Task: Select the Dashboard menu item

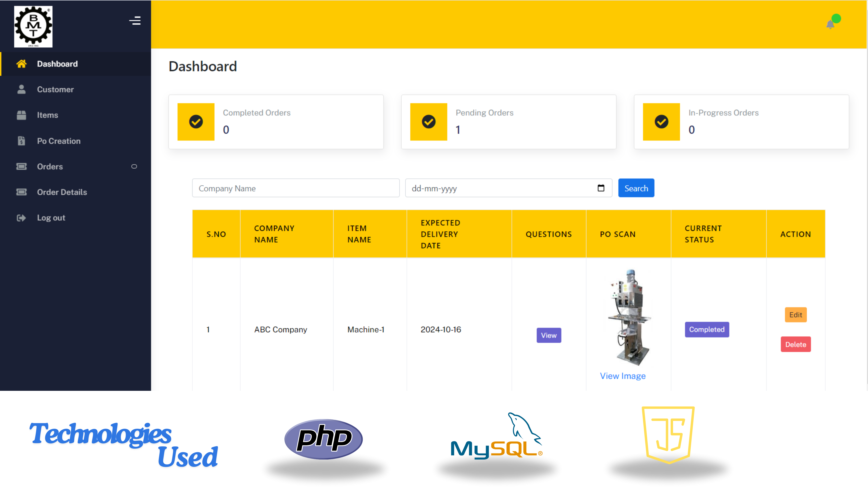Action: coord(57,64)
